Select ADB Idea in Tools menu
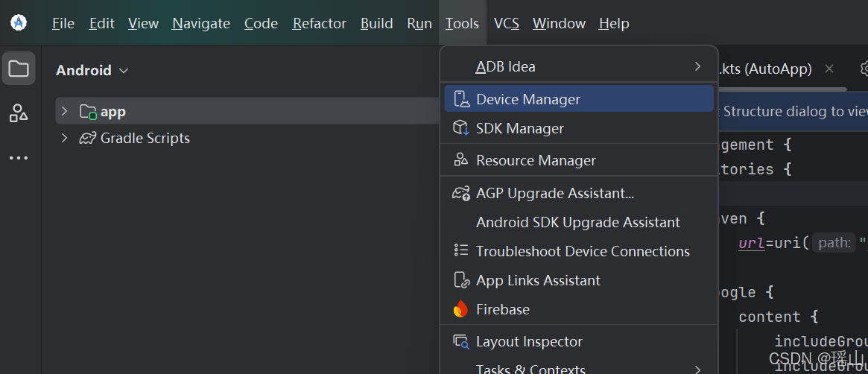 coord(578,67)
